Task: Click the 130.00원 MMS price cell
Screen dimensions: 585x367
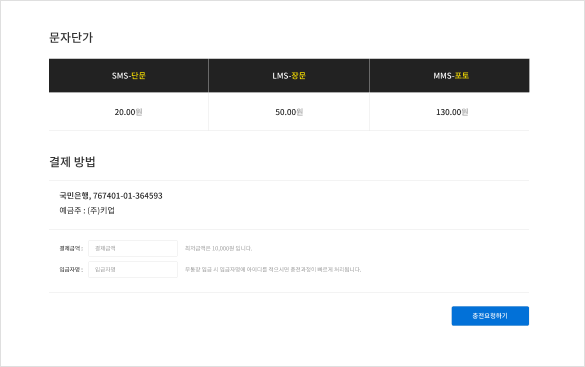Action: (449, 112)
